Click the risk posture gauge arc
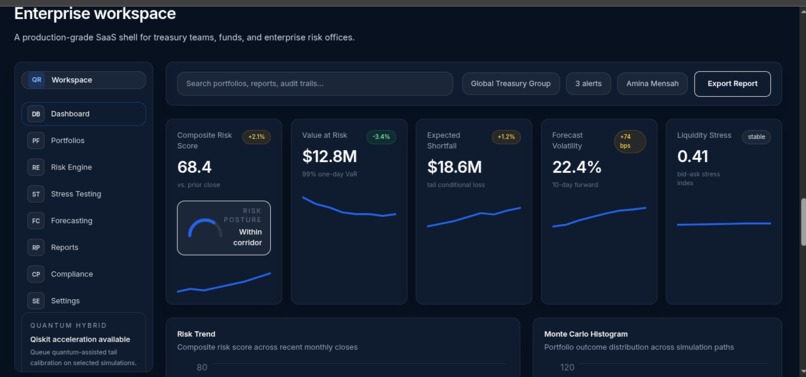 click(x=205, y=228)
